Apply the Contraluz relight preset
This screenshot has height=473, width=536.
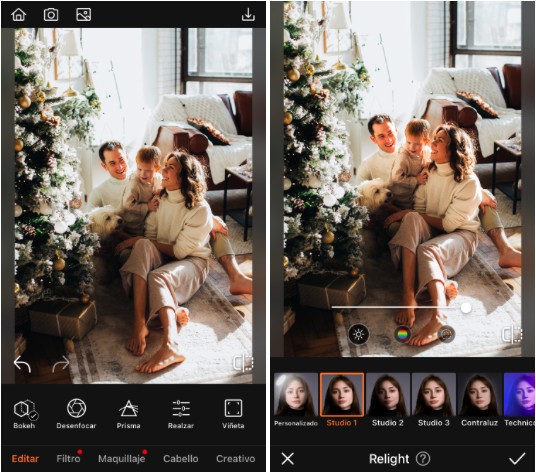click(479, 400)
